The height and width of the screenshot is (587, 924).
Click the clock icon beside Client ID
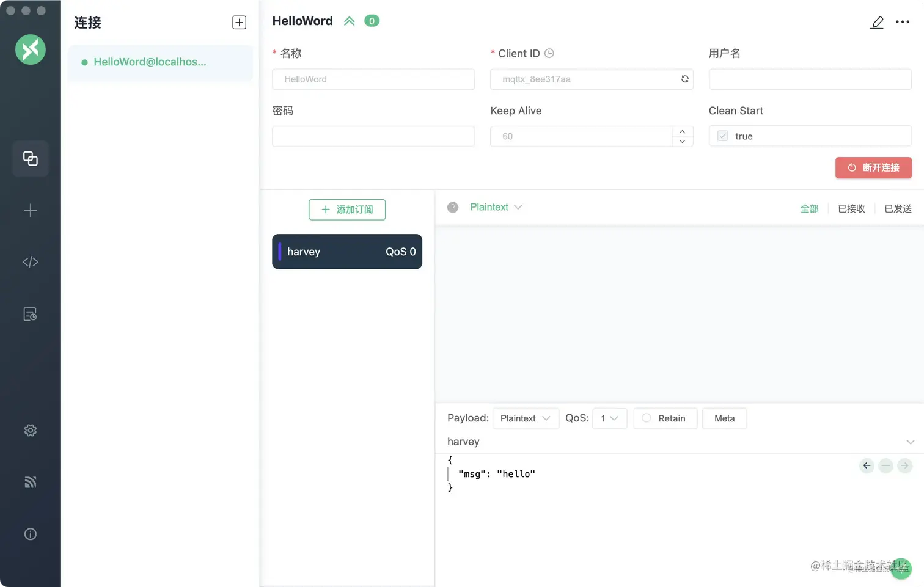tap(549, 53)
